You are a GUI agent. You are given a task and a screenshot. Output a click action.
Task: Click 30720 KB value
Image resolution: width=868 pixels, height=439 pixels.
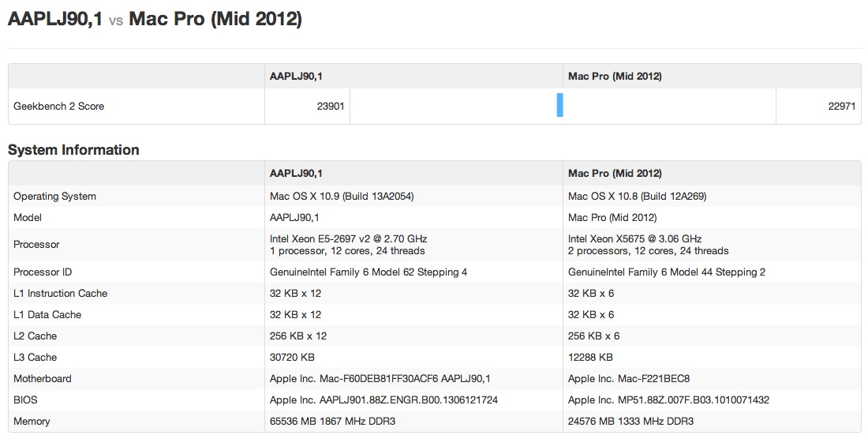[x=292, y=358]
